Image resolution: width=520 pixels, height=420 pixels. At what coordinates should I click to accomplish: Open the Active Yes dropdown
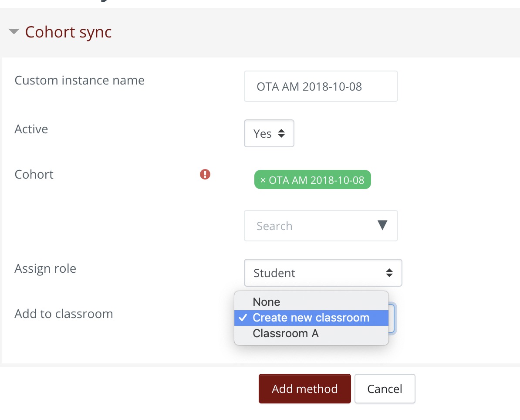[269, 134]
